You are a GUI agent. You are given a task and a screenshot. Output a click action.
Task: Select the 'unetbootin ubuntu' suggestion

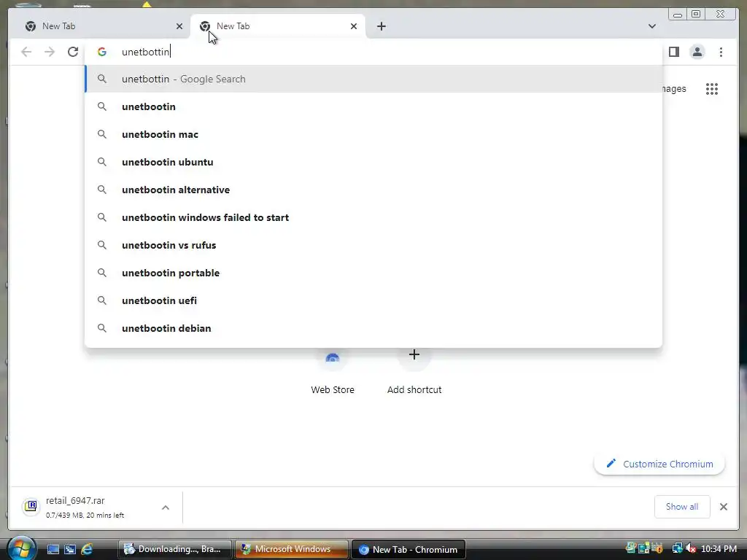[x=373, y=162]
